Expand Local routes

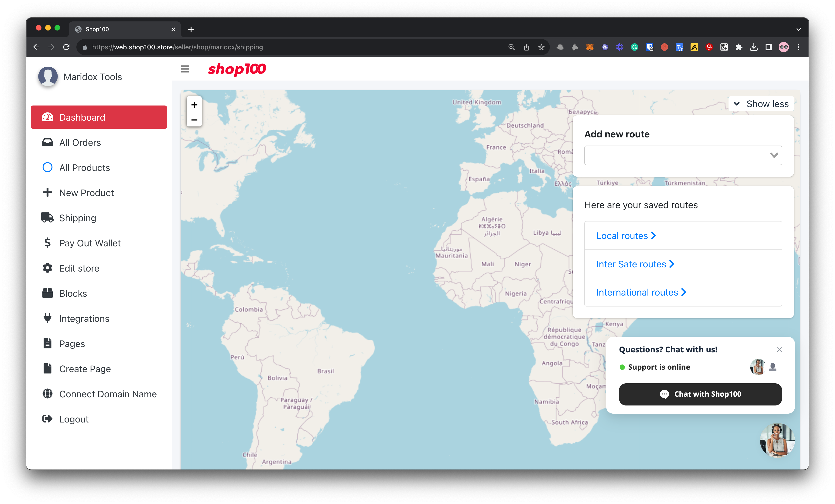(x=626, y=235)
